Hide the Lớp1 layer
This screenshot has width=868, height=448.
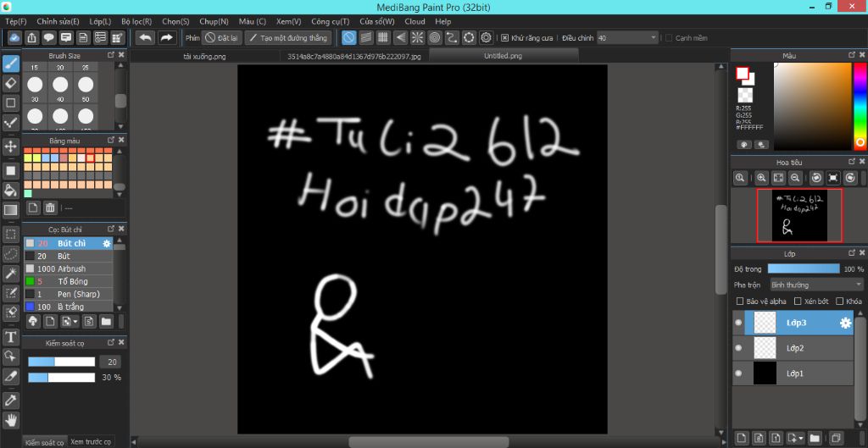[738, 373]
